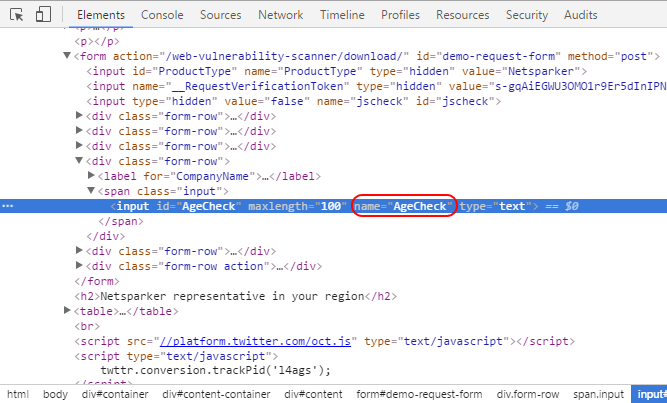Screen dimensions: 667x403
Task: Select the Security tab
Action: (526, 15)
